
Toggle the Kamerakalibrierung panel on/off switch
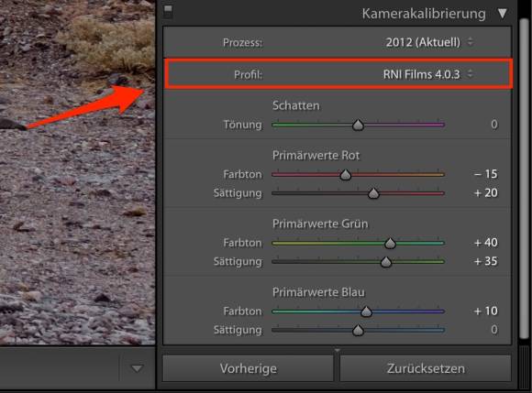168,12
